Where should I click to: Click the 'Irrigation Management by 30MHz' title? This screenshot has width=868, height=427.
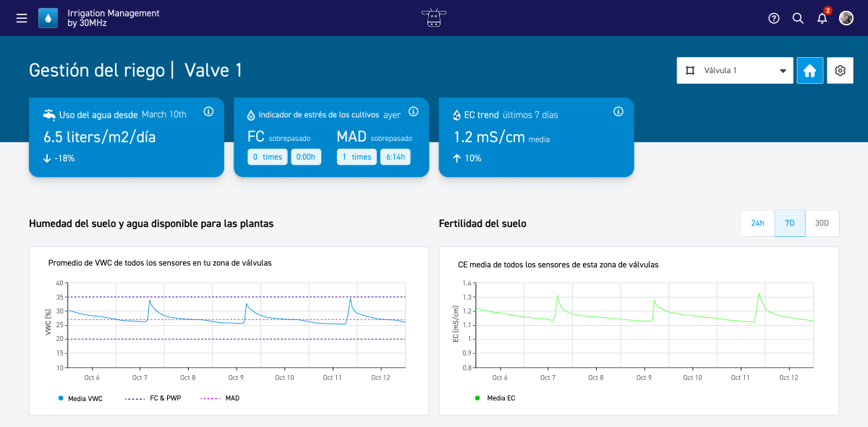[113, 18]
